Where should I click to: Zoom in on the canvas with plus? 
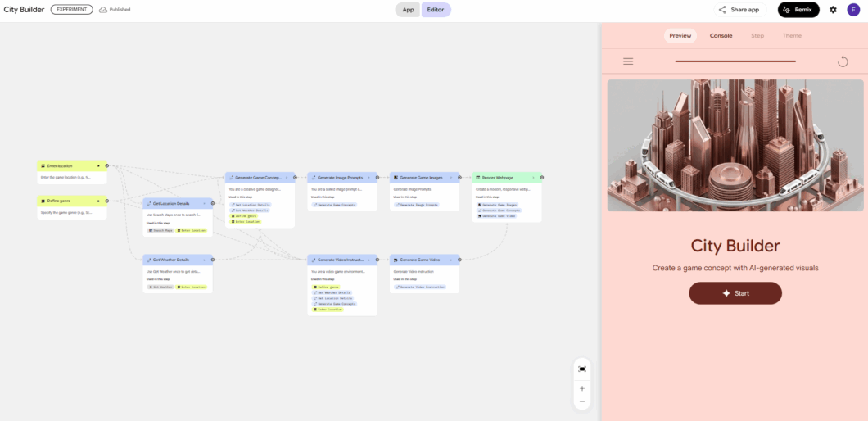point(582,388)
